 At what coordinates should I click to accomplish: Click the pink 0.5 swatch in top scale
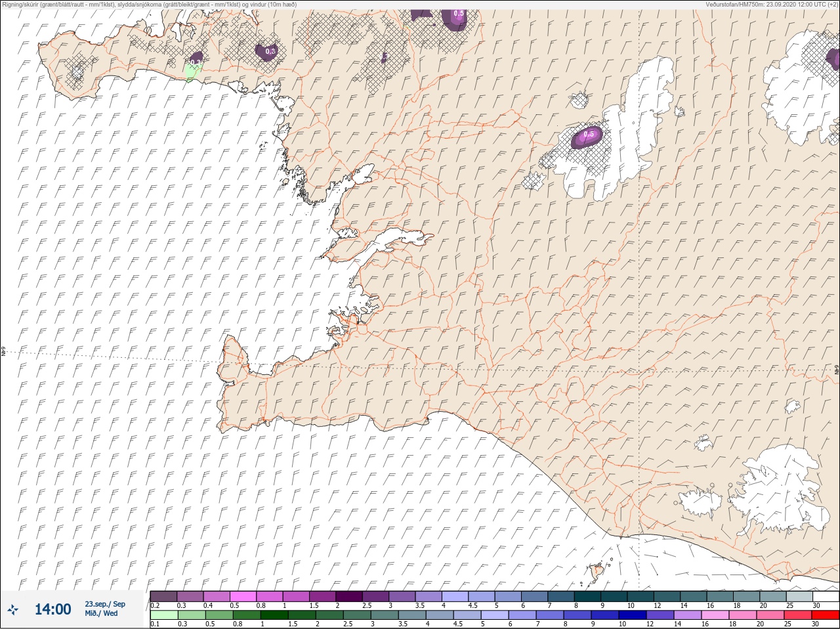pyautogui.click(x=243, y=596)
